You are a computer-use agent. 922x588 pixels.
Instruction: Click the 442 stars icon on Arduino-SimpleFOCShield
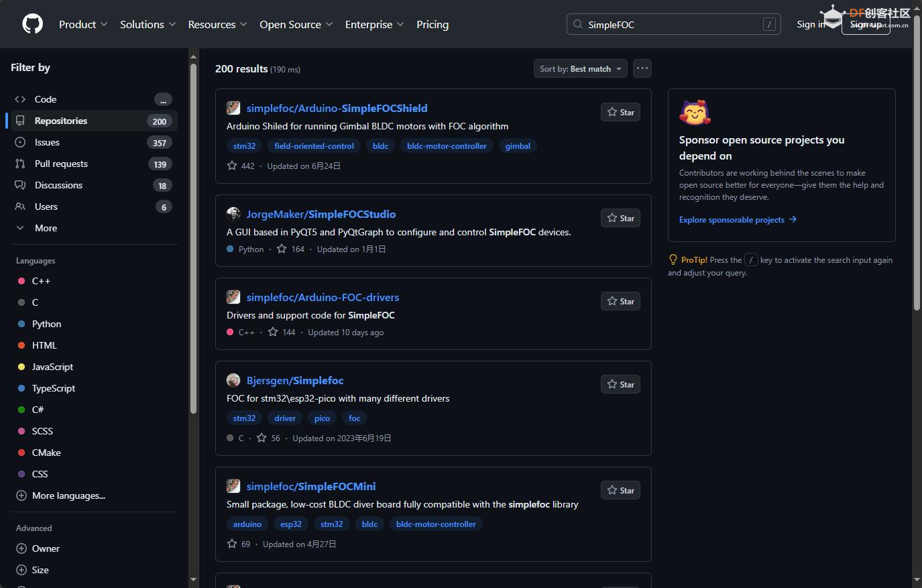pos(232,166)
